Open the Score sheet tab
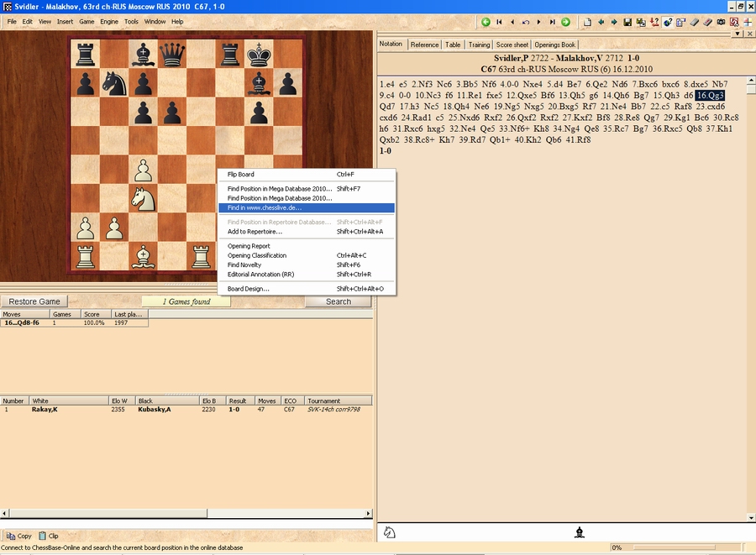This screenshot has height=555, width=756. [512, 45]
